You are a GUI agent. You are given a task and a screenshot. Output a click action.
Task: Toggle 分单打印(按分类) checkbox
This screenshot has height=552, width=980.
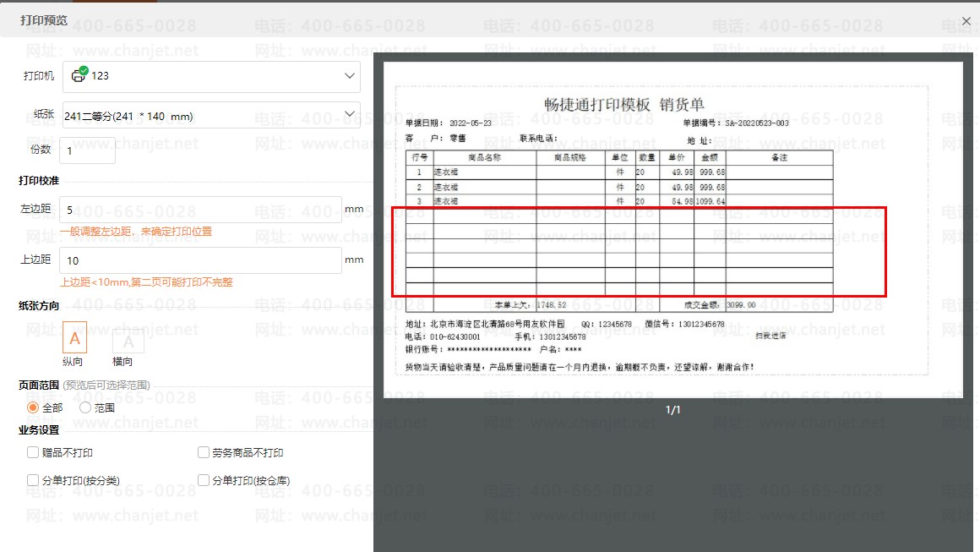pyautogui.click(x=32, y=480)
